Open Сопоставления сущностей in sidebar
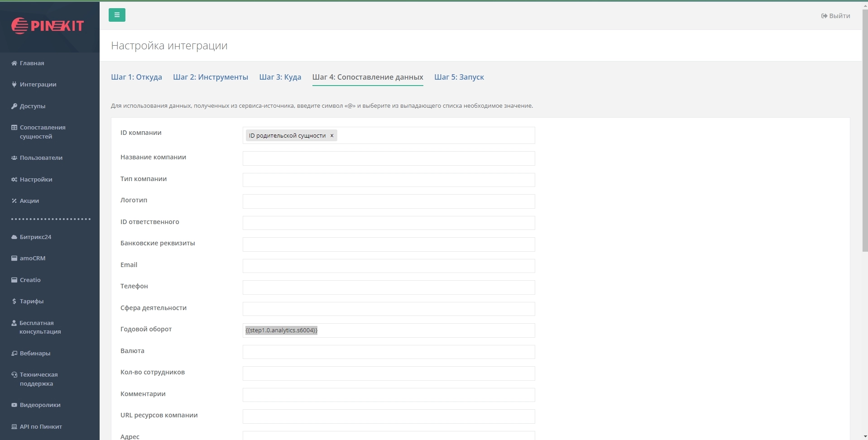This screenshot has height=440, width=868. coord(42,132)
